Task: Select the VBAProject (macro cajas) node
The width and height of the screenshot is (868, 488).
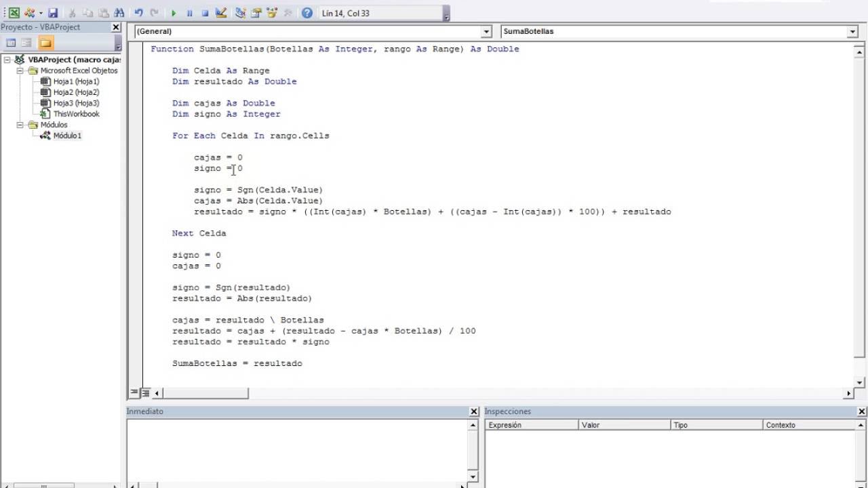Action: [74, 60]
